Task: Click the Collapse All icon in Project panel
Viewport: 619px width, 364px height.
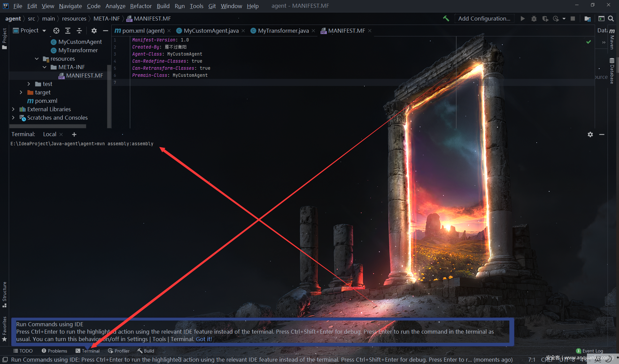Action: pyautogui.click(x=79, y=31)
